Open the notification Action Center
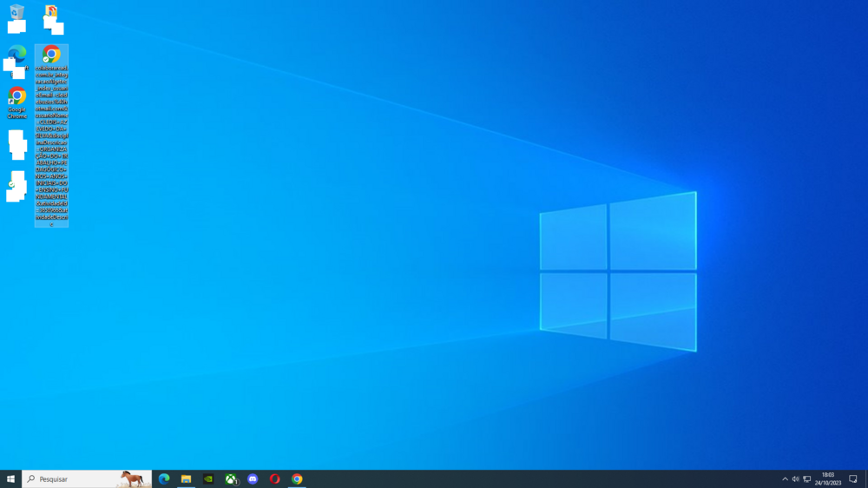The height and width of the screenshot is (488, 868). click(853, 479)
